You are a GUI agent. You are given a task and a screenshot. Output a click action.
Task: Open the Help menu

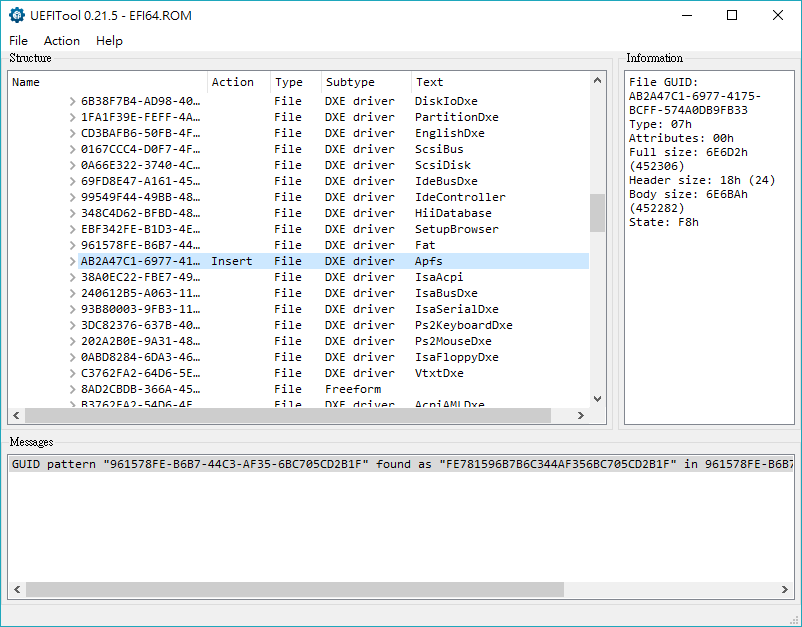(109, 41)
